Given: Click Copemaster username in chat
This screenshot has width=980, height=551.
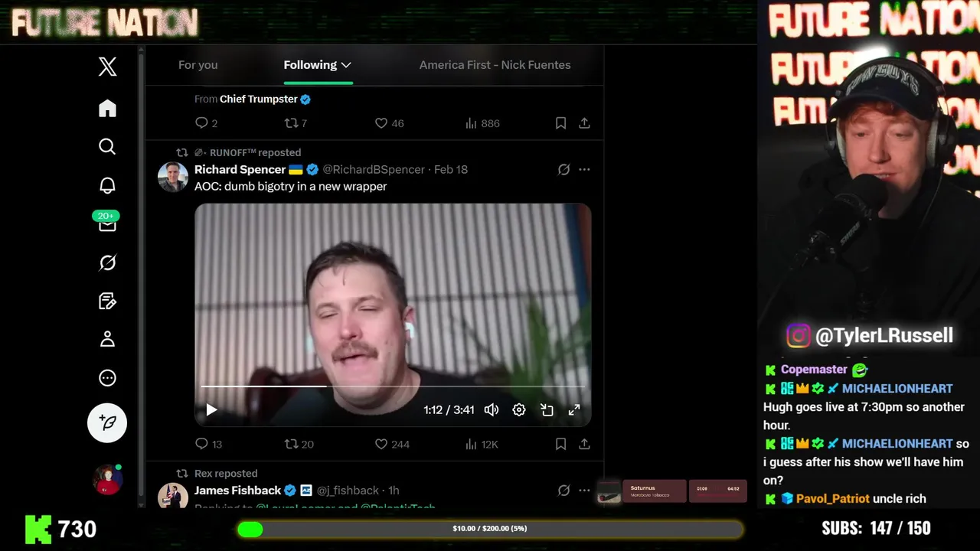Looking at the screenshot, I should click(x=814, y=370).
